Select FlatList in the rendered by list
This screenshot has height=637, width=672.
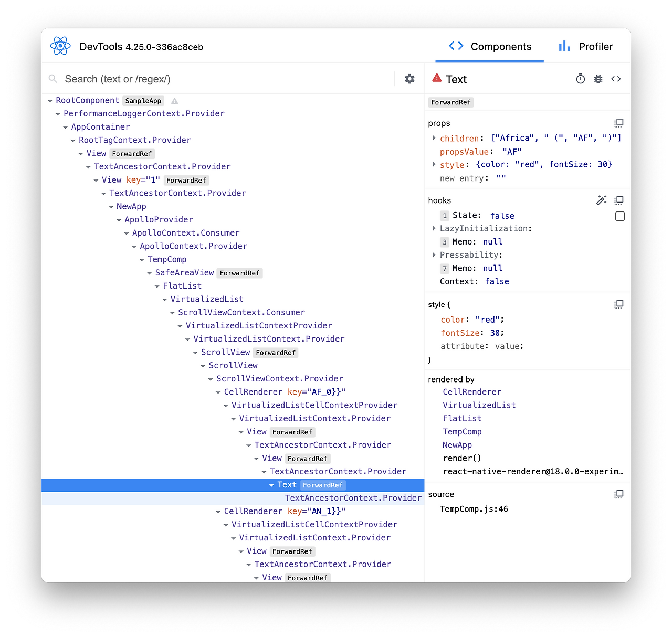(x=462, y=418)
